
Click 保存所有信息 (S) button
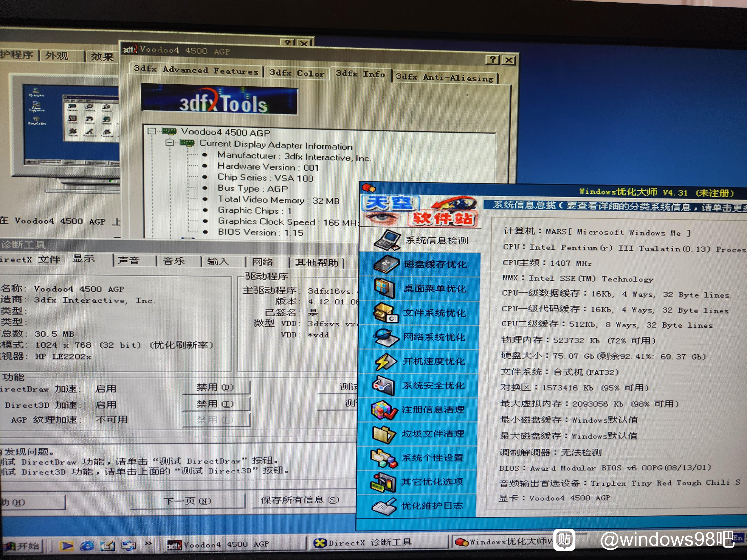tap(304, 500)
